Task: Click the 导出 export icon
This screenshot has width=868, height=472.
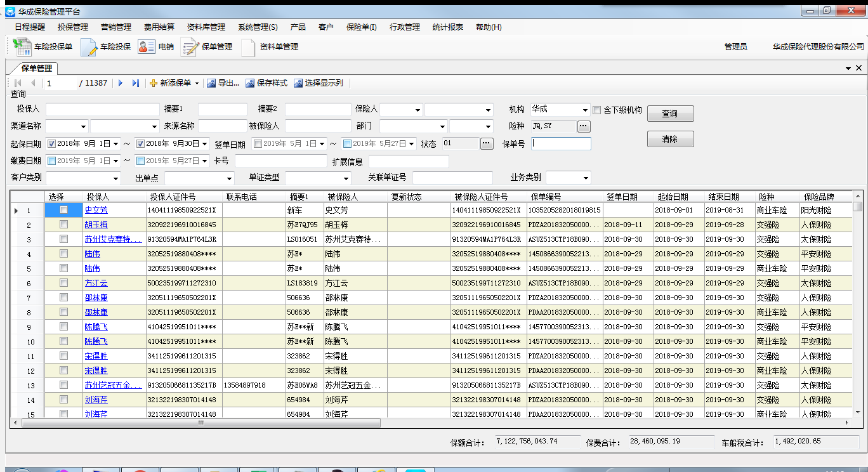Action: [x=212, y=83]
